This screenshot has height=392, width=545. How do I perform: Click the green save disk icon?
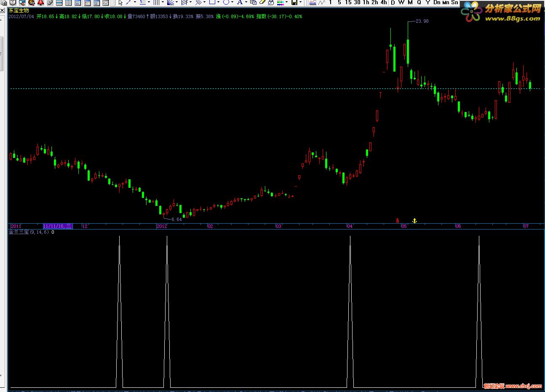pyautogui.click(x=294, y=2)
